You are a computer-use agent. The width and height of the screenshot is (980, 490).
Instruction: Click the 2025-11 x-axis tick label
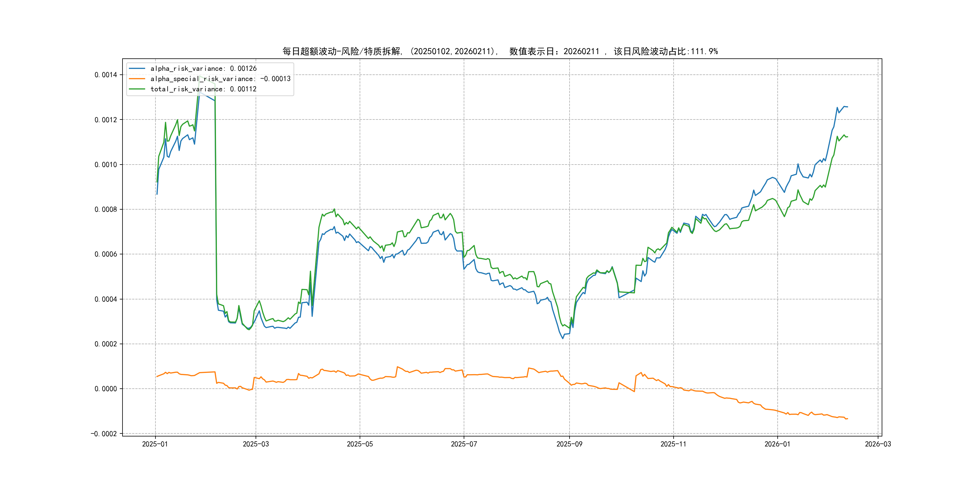click(673, 444)
